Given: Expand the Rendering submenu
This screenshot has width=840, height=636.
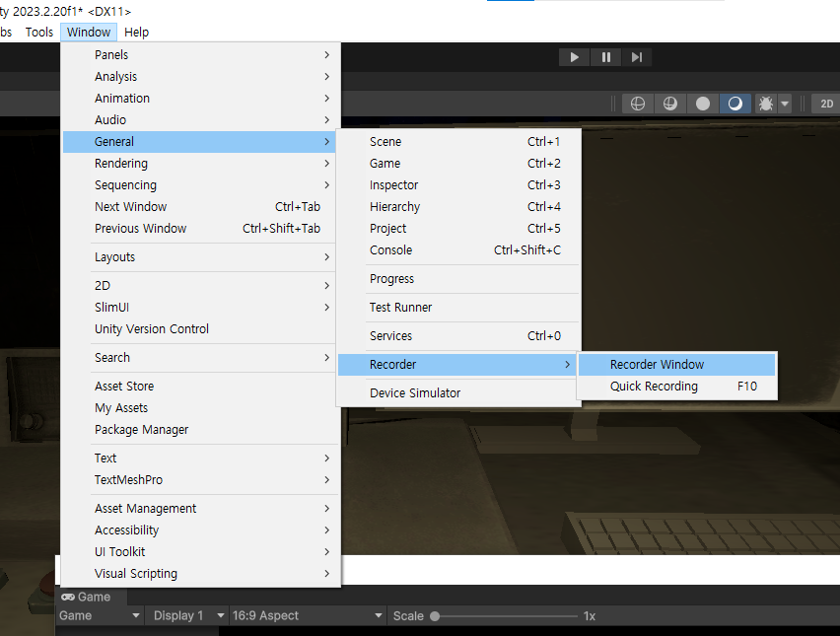Looking at the screenshot, I should [x=201, y=164].
